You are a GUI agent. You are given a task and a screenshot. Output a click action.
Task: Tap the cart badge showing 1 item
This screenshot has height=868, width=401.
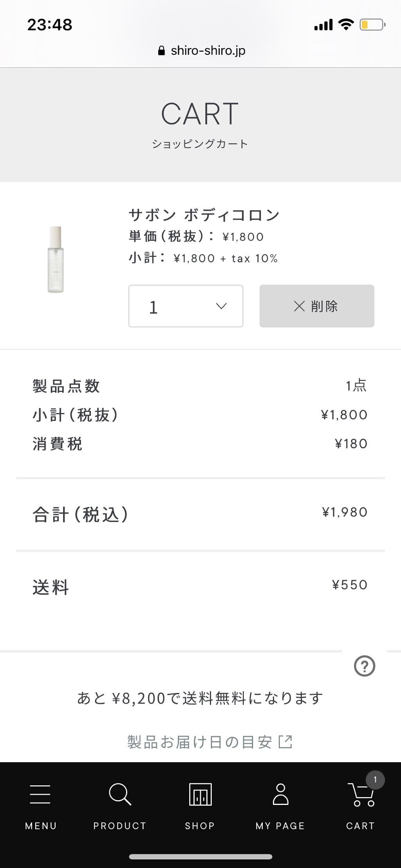pos(375,780)
